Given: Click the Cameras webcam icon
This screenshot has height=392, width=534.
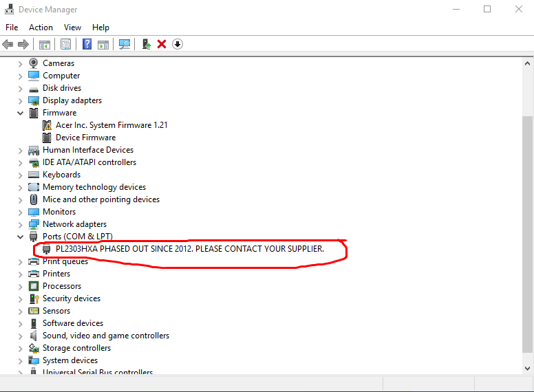Looking at the screenshot, I should pyautogui.click(x=33, y=63).
